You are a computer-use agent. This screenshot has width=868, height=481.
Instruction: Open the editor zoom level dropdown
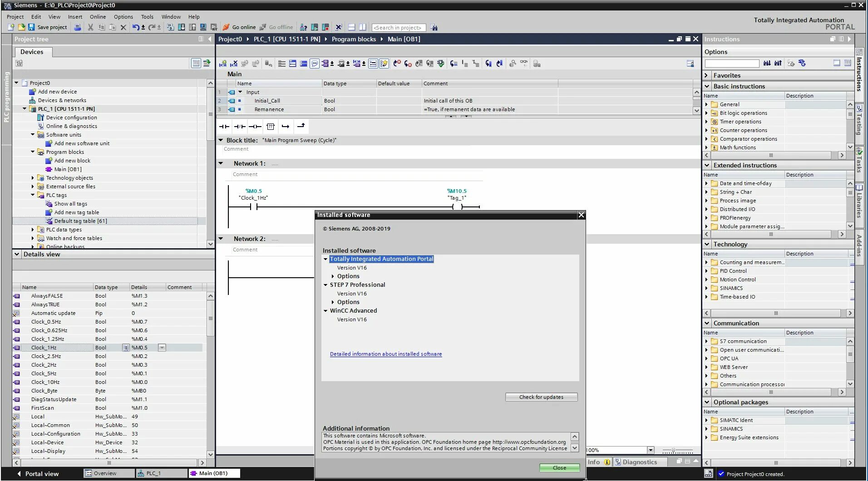coord(651,450)
